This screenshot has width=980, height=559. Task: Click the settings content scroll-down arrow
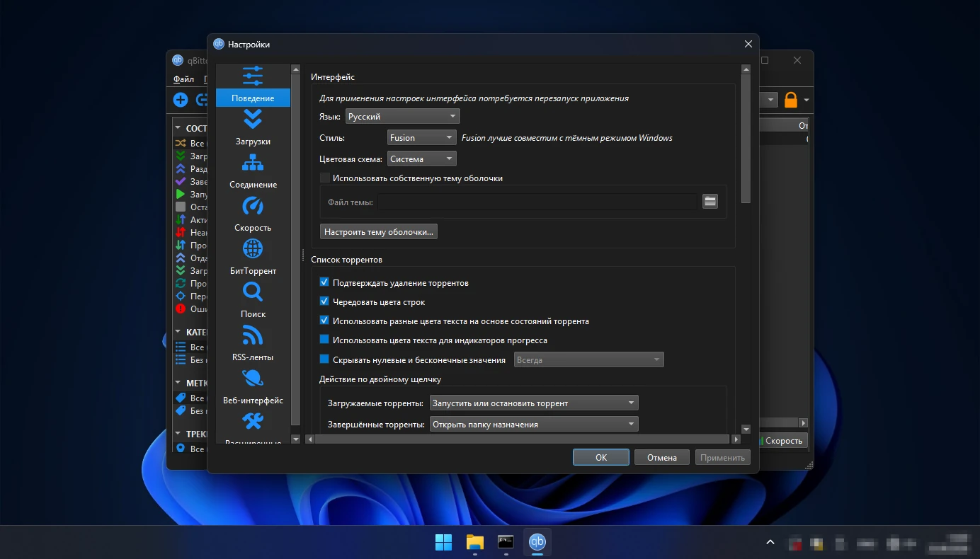pos(746,429)
